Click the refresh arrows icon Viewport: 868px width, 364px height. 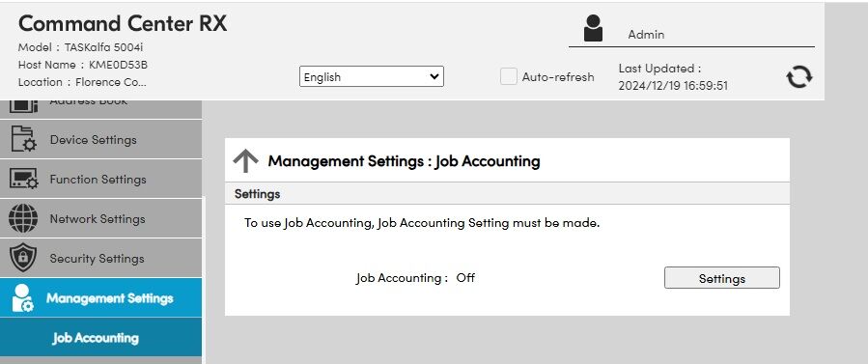[x=799, y=77]
